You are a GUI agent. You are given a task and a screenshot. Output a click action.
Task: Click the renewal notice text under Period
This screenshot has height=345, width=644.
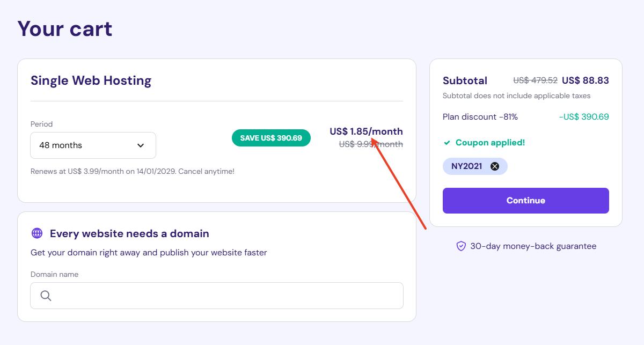click(x=133, y=172)
